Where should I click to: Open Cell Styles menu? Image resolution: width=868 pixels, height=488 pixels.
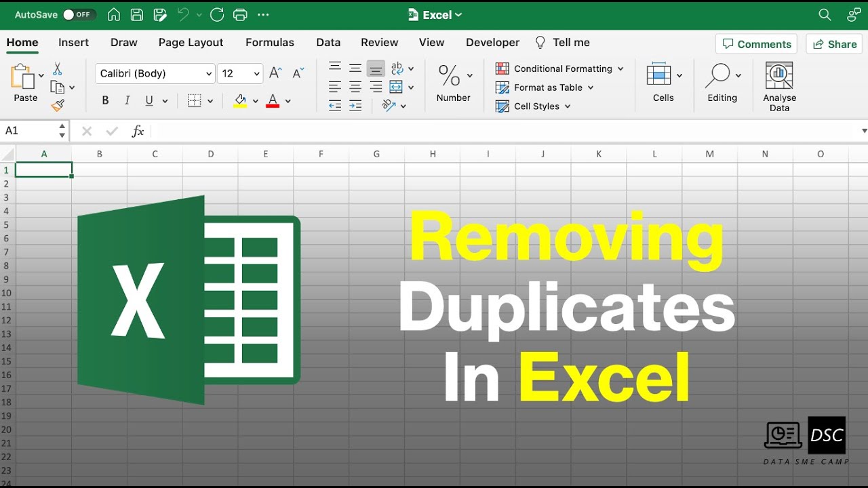pyautogui.click(x=533, y=106)
